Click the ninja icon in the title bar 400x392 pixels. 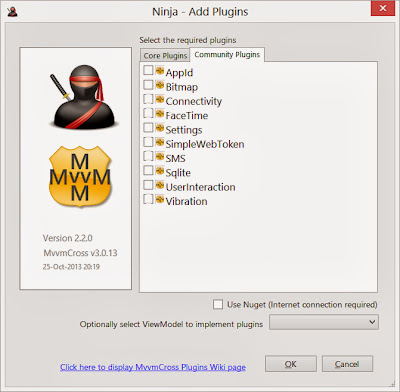tap(12, 12)
